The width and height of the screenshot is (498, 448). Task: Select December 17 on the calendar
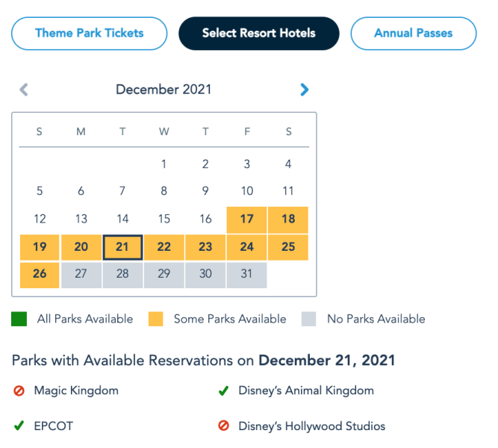pos(247,220)
